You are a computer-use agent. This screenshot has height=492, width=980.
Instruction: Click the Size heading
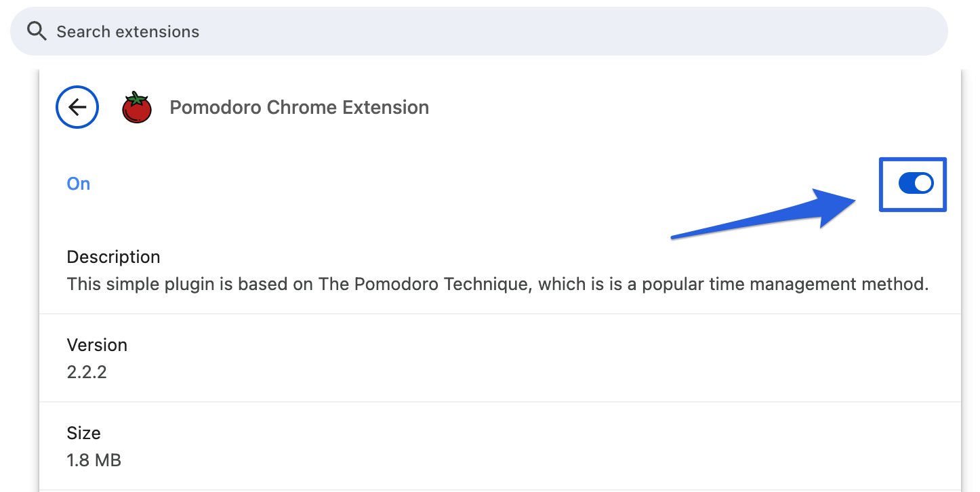click(83, 433)
